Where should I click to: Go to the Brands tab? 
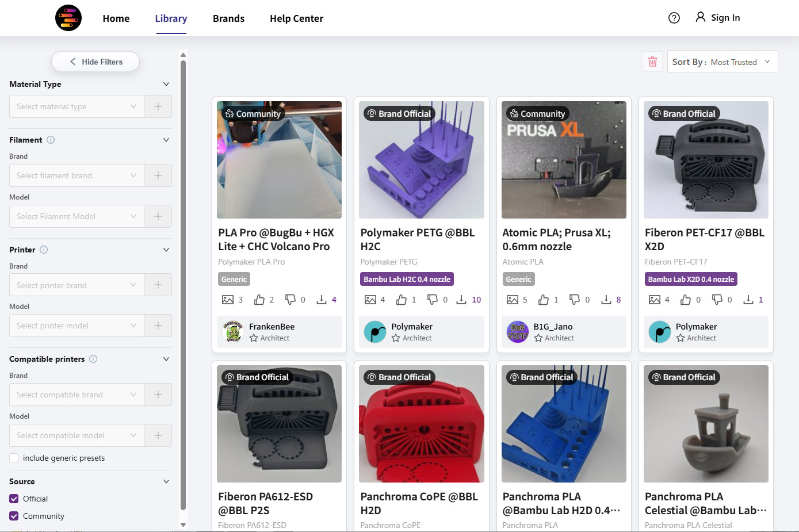point(228,18)
